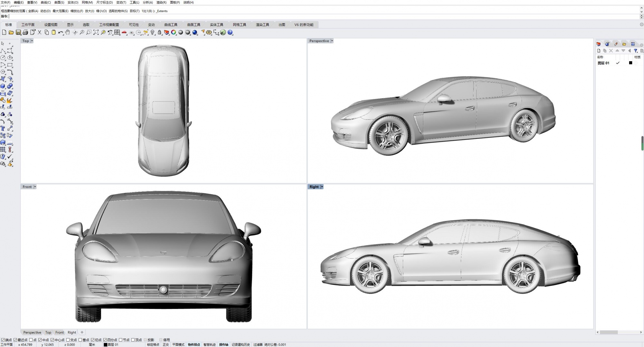Click the Zoom extents icon
Screen dimensions: 644x347
pyautogui.click(x=96, y=32)
